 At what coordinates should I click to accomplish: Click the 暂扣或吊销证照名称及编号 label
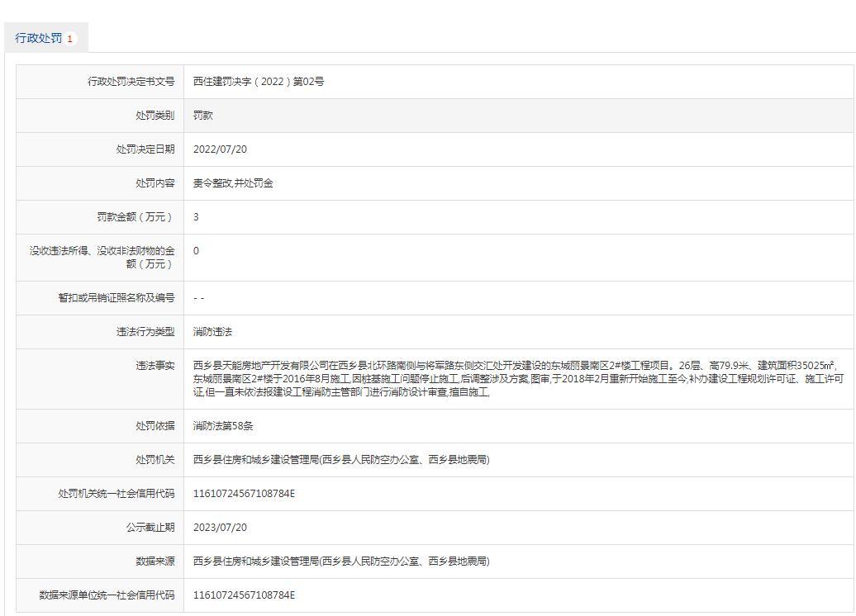pos(117,297)
